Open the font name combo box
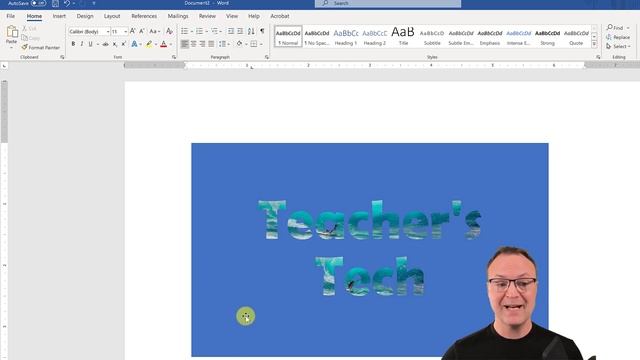This screenshot has height=360, width=640. click(x=89, y=31)
